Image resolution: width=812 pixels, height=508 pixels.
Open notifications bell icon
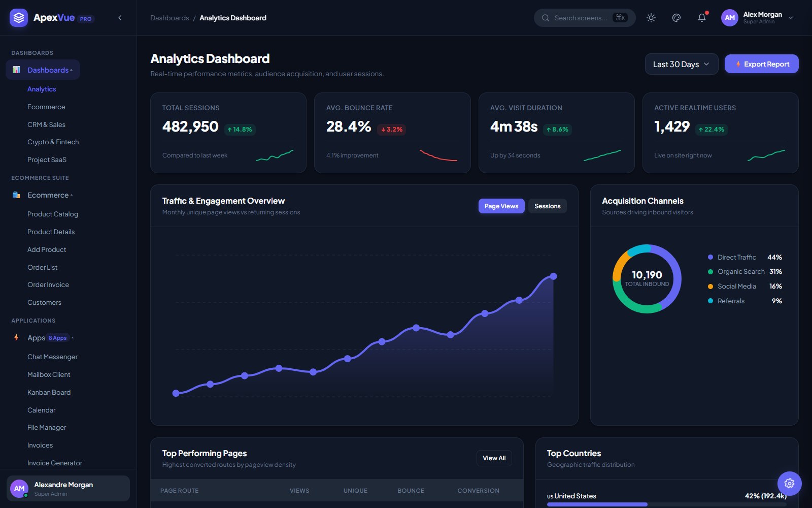click(x=702, y=18)
